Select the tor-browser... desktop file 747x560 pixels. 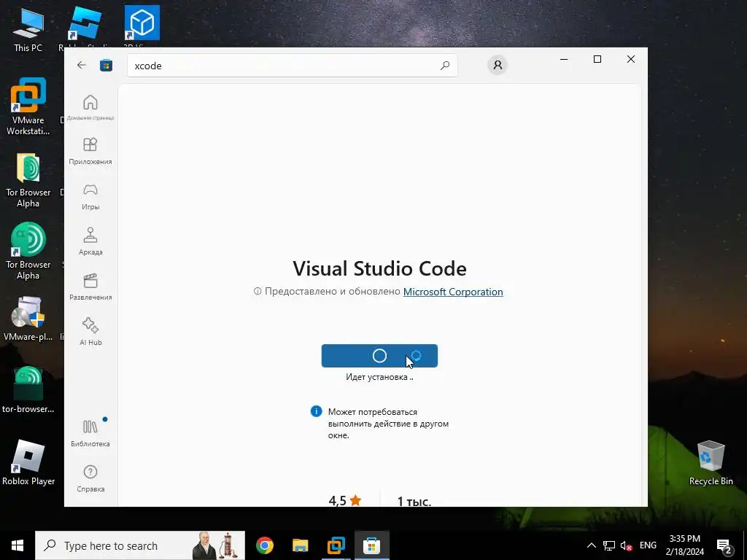tap(28, 389)
